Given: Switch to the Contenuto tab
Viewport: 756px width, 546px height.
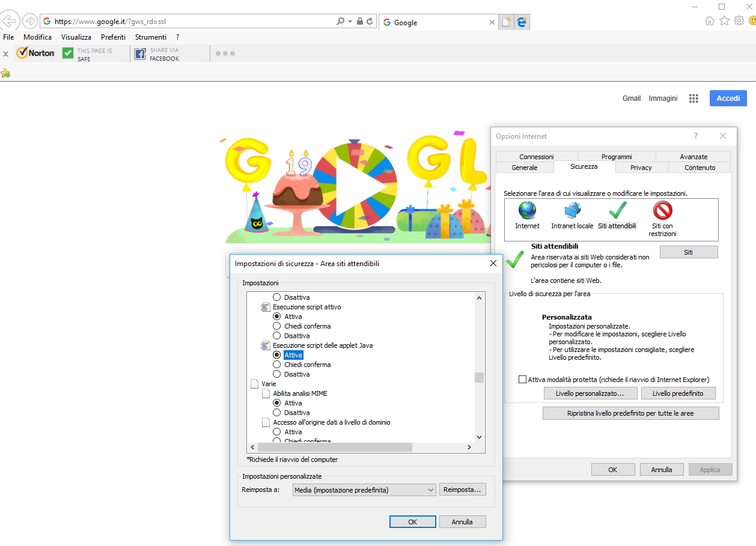Looking at the screenshot, I should [700, 168].
